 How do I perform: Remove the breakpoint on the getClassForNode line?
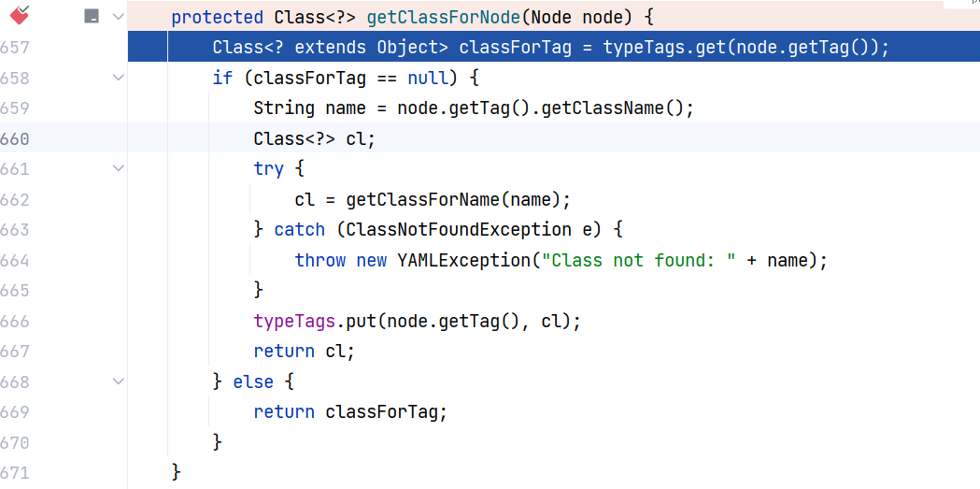20,14
